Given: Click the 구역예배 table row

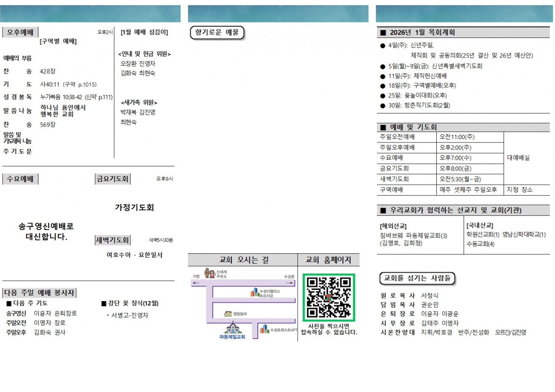Looking at the screenshot, I should pyautogui.click(x=463, y=190).
